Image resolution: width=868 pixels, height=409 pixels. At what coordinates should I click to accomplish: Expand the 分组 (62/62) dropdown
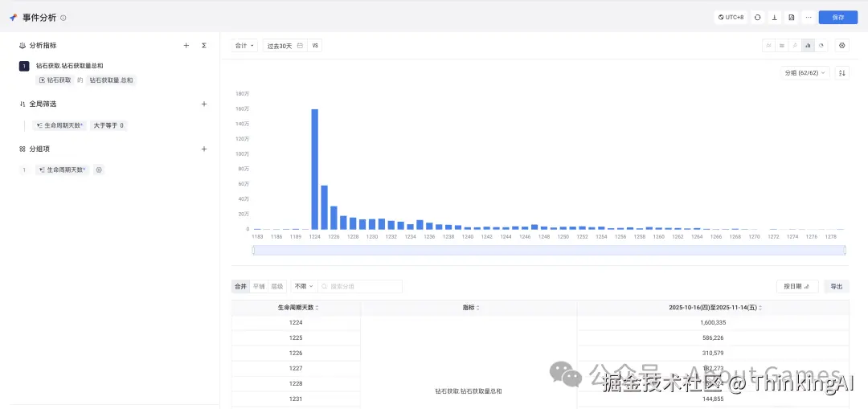[805, 73]
